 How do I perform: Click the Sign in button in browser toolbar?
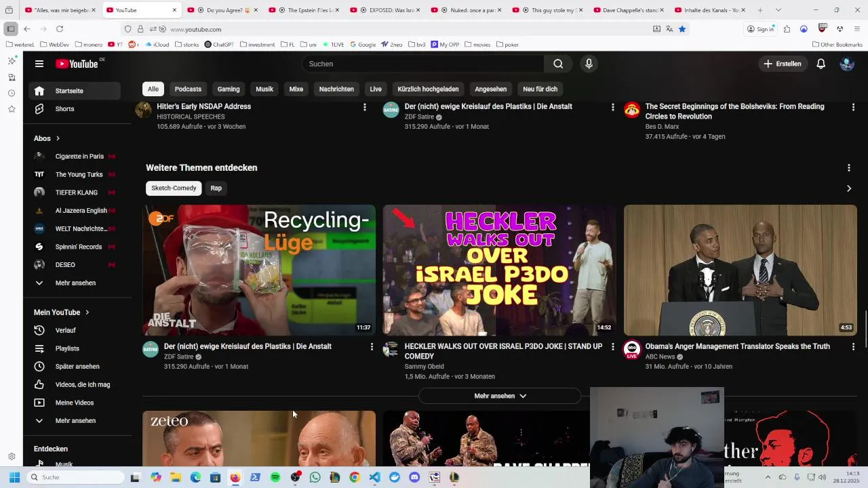pyautogui.click(x=760, y=29)
